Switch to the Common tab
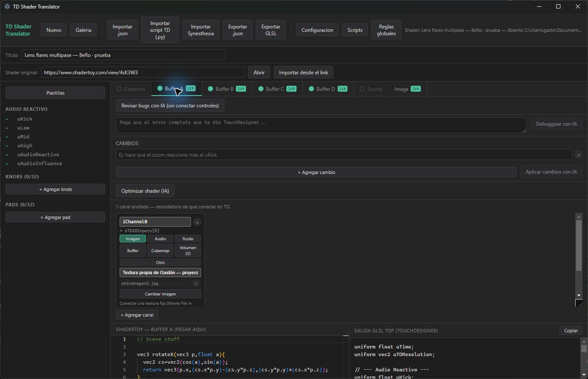 [131, 89]
